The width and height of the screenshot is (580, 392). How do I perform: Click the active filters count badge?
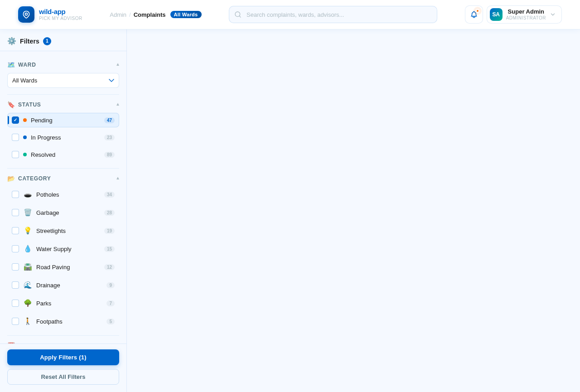[47, 41]
